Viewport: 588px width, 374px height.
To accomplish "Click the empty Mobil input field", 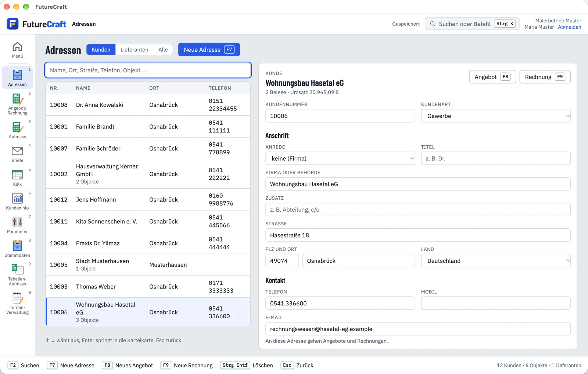I will pos(496,304).
